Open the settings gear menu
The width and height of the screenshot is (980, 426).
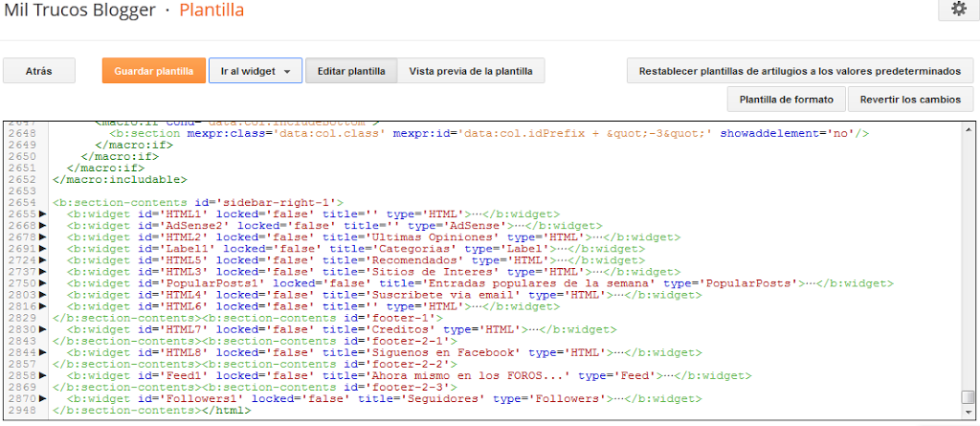click(958, 10)
